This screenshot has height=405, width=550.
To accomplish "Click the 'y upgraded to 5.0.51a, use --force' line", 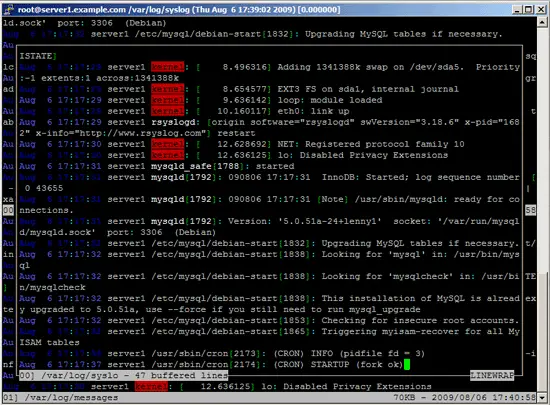I will [x=220, y=310].
